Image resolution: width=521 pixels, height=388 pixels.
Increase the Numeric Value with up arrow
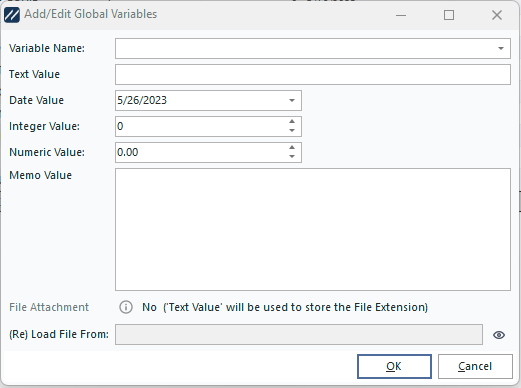coord(292,148)
